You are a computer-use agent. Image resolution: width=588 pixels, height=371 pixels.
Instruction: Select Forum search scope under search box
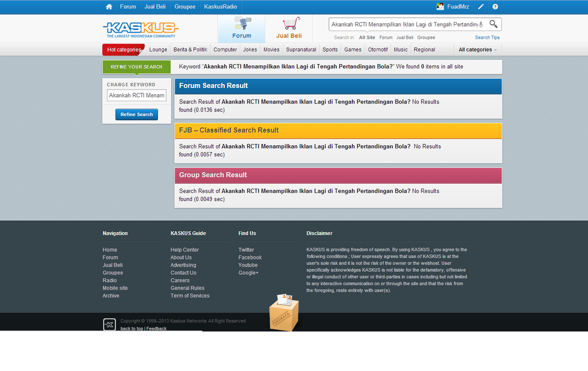[386, 38]
